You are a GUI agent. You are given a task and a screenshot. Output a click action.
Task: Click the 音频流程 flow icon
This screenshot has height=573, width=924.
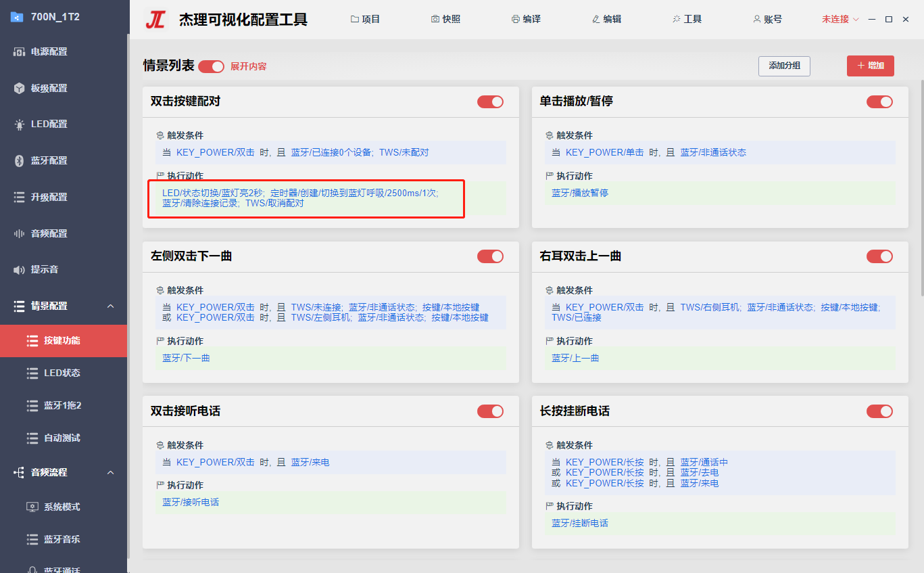click(20, 472)
